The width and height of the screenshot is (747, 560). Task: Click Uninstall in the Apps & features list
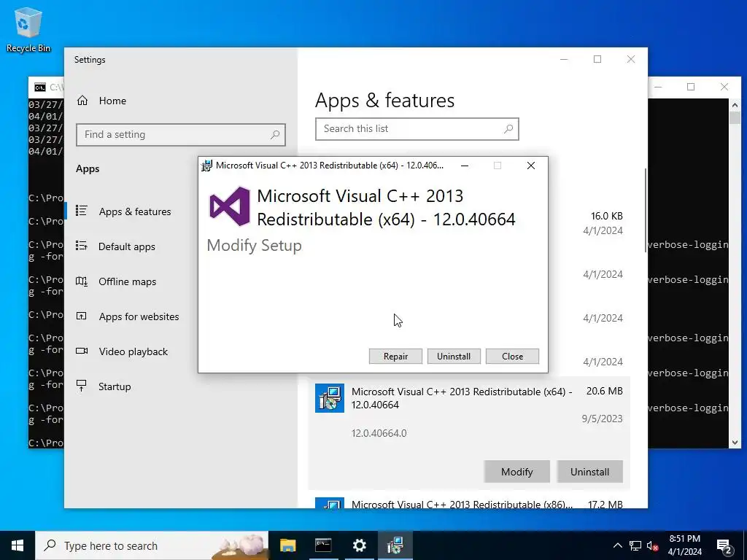click(589, 472)
